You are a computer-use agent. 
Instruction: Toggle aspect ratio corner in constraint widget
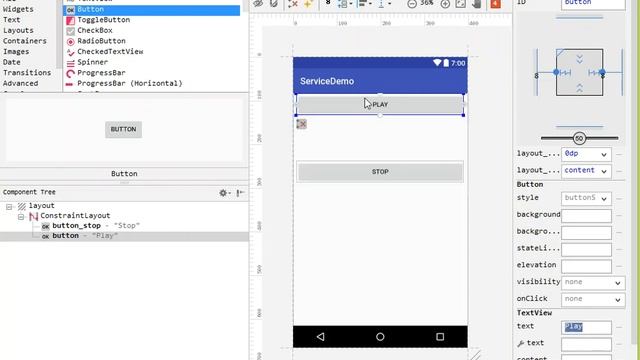click(560, 53)
